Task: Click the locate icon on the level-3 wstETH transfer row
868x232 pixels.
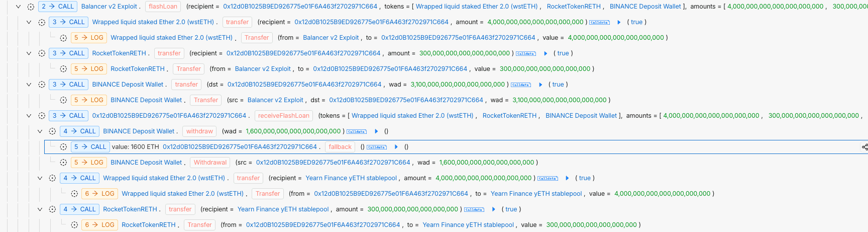Action: (x=42, y=22)
